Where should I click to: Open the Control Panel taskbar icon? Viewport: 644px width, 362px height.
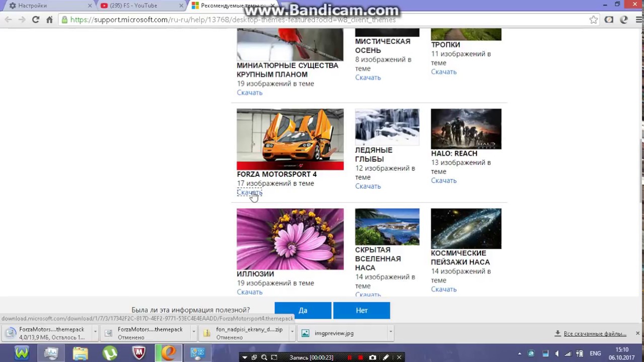coord(197,353)
